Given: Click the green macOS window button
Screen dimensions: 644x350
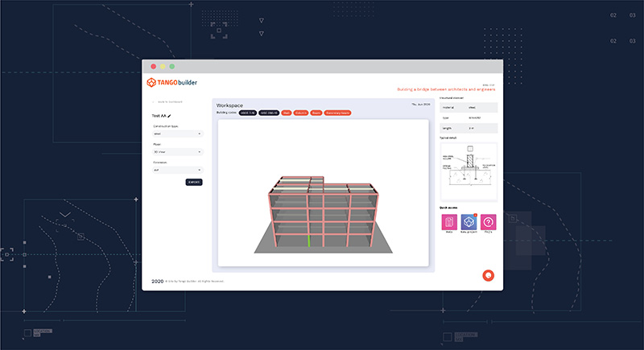Looking at the screenshot, I should coord(171,66).
